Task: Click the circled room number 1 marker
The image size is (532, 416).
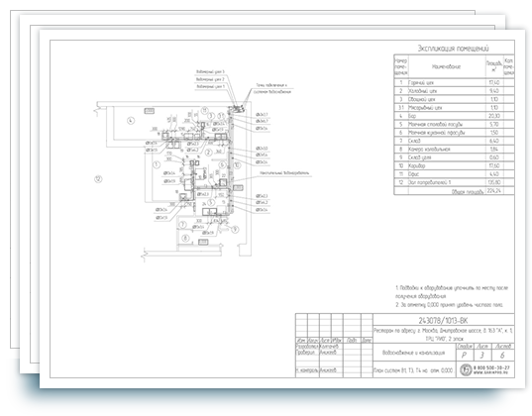Action: 157,164
